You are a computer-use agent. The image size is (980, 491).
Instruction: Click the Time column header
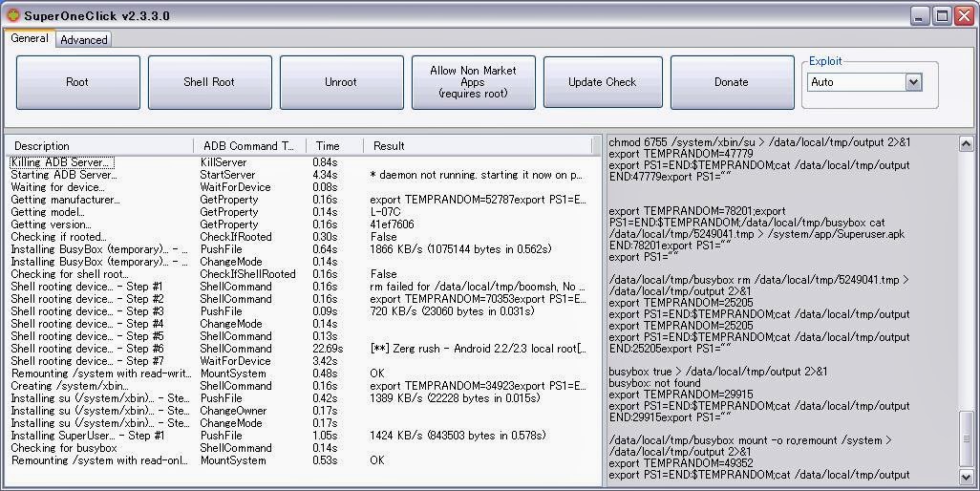click(x=334, y=145)
